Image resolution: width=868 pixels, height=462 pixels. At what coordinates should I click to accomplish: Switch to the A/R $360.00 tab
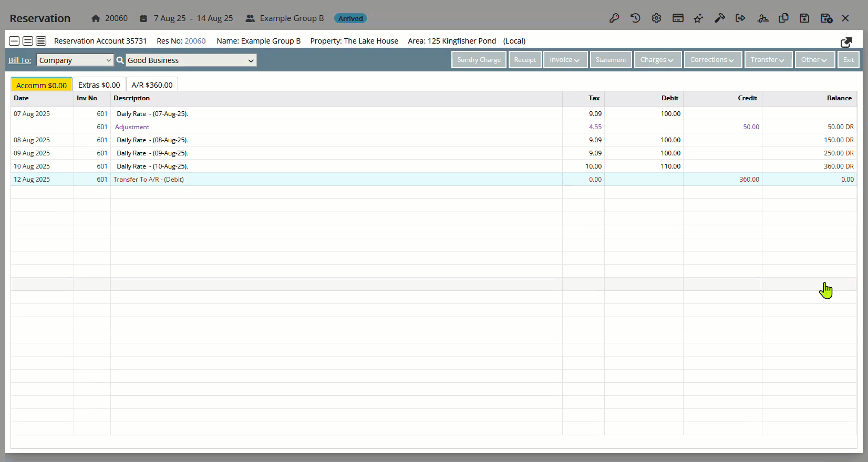click(x=152, y=85)
